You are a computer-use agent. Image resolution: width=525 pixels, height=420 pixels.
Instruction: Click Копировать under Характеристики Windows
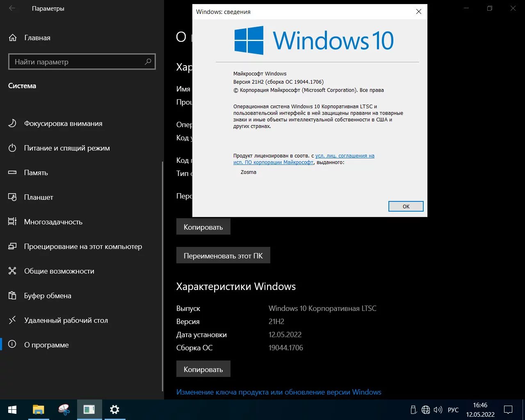203,369
